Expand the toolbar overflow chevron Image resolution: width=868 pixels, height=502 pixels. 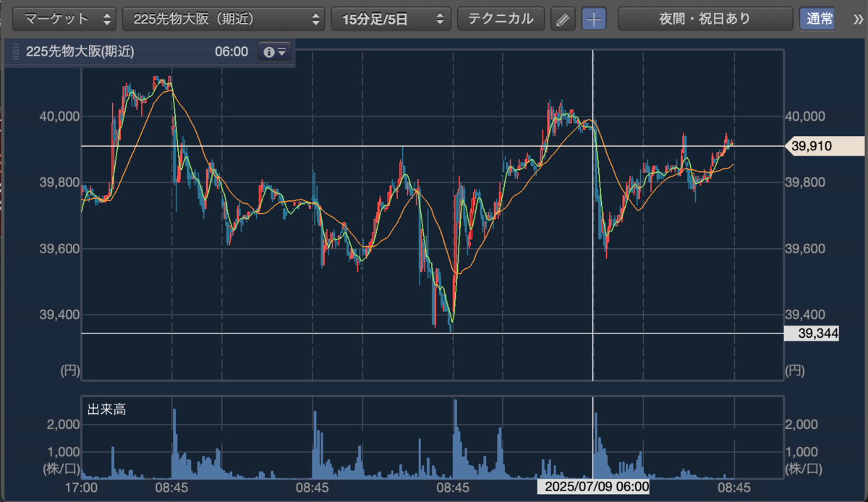coord(858,19)
